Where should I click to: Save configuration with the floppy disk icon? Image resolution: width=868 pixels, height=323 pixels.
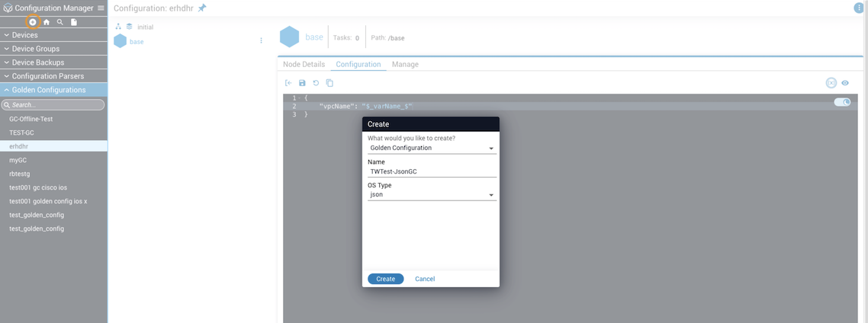[x=302, y=83]
